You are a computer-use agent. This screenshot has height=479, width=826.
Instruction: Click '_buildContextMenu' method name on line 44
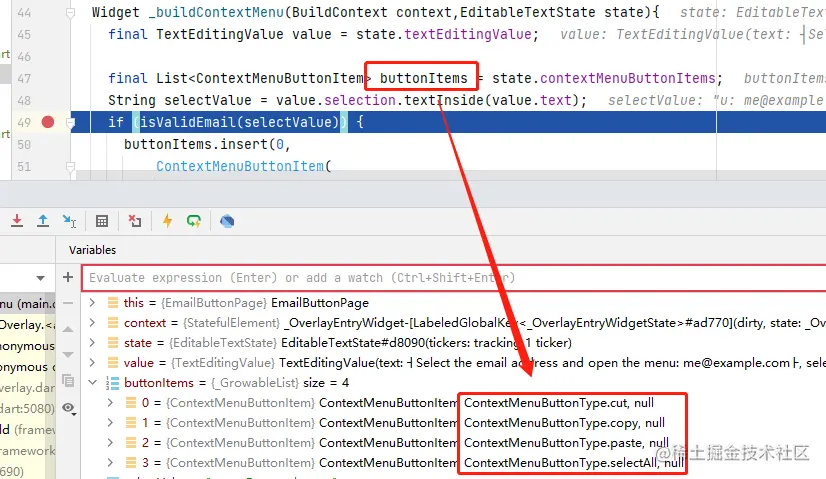[216, 12]
